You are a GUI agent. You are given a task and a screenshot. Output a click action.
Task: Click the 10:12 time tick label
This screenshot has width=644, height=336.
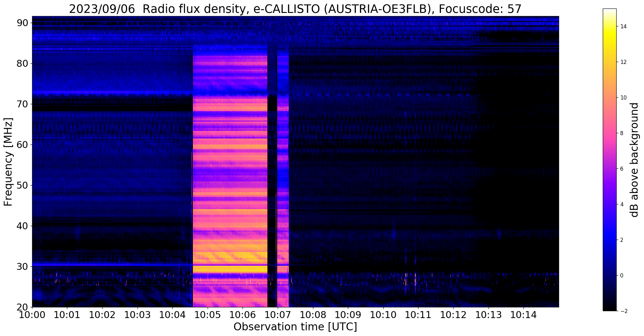[453, 315]
